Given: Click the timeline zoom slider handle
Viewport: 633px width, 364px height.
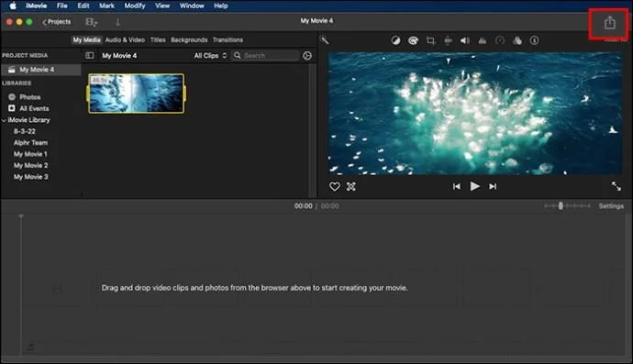Looking at the screenshot, I should [x=561, y=205].
